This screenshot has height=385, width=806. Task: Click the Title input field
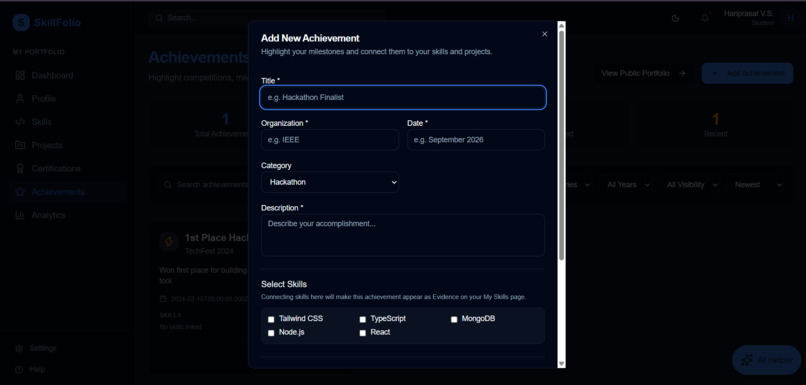point(403,97)
